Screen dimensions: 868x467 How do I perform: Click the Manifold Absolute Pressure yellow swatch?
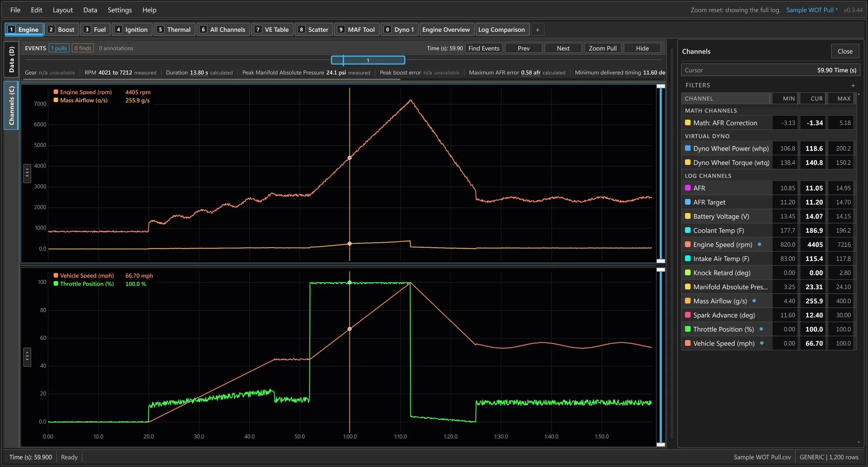(x=687, y=287)
